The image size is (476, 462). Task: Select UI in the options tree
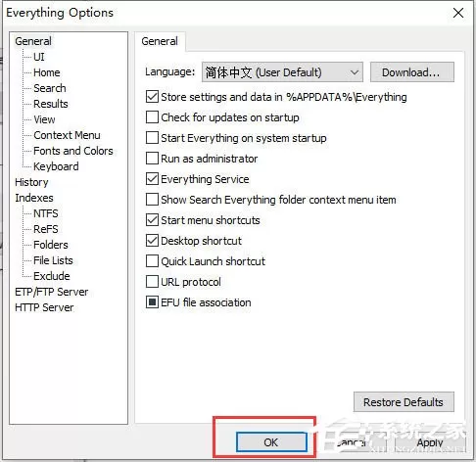39,57
